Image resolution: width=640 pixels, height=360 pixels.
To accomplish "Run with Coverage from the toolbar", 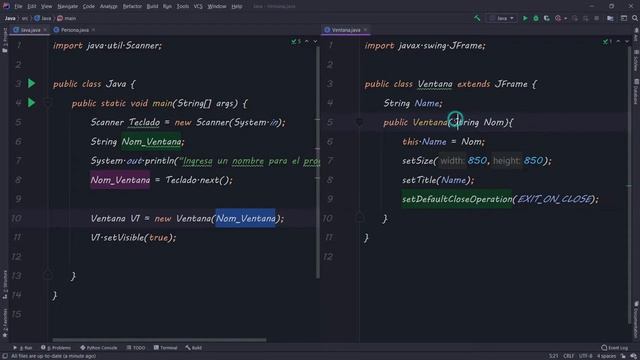I will click(x=547, y=18).
